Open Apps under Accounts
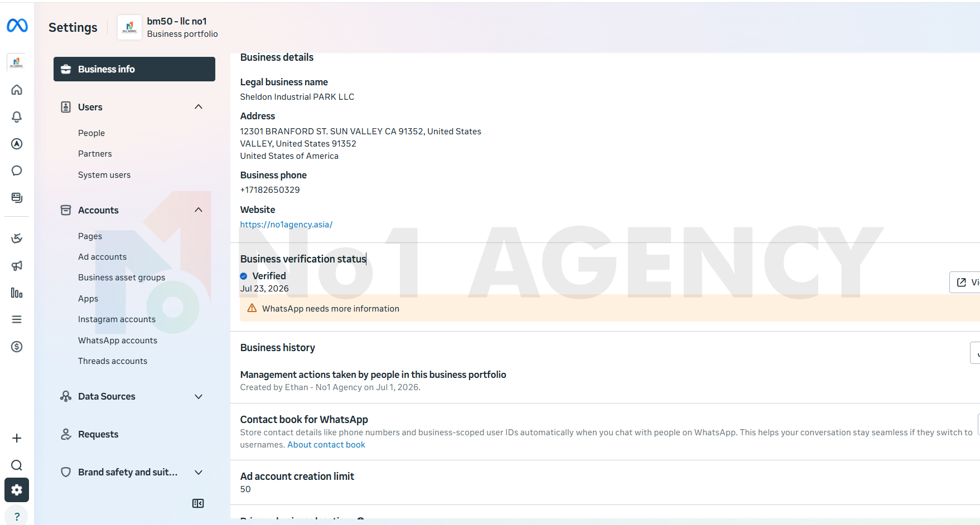This screenshot has height=525, width=980. (x=88, y=299)
